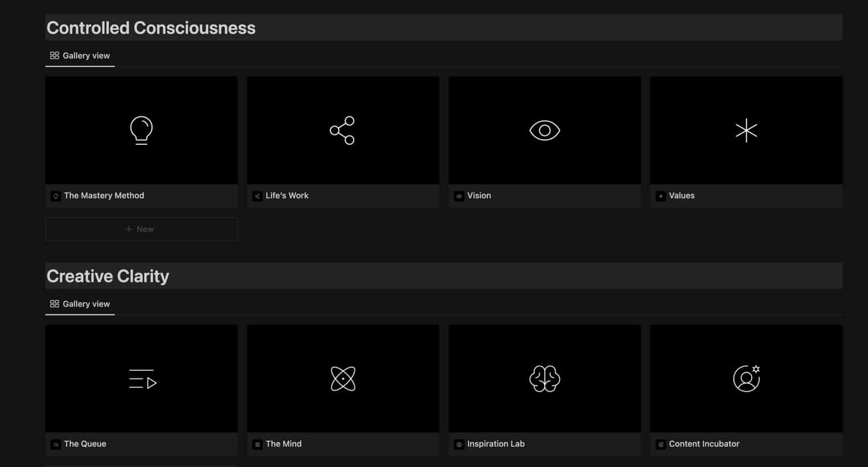Open The Mind page title
This screenshot has height=467, width=868.
tap(283, 444)
